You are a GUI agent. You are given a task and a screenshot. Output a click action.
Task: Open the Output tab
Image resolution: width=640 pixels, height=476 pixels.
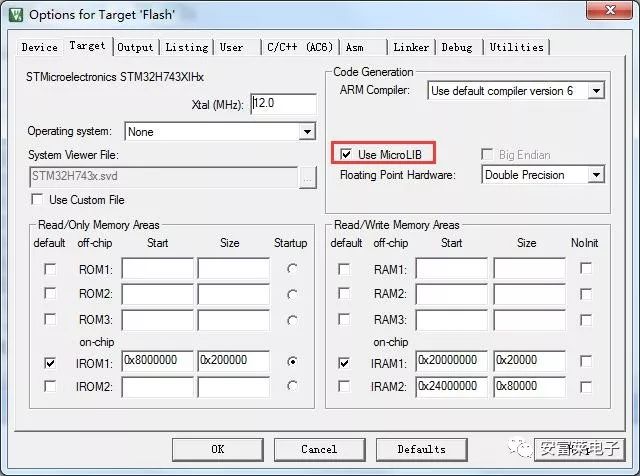pos(135,47)
